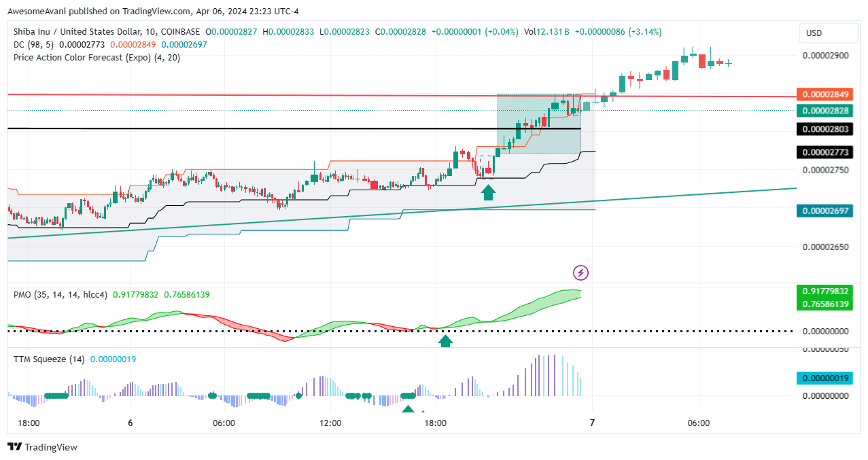The width and height of the screenshot is (868, 460).
Task: Click the TradingView logo at bottom left
Action: (42, 447)
